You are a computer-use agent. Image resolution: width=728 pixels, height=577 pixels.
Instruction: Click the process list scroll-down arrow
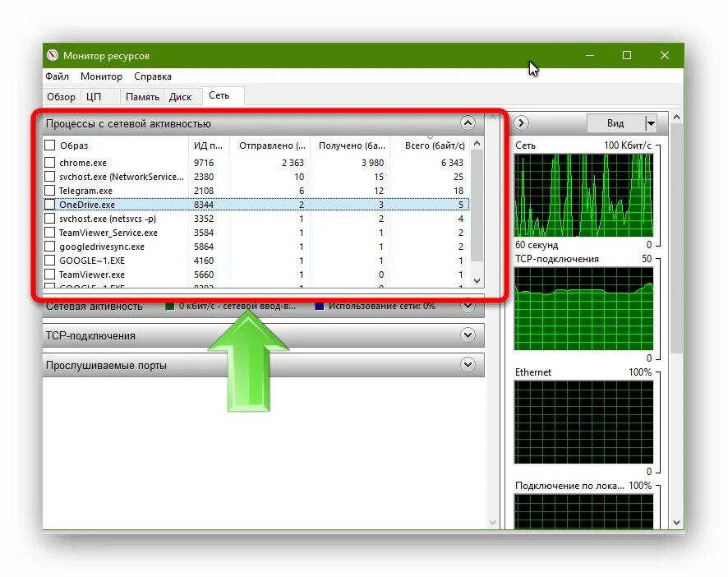tap(477, 280)
